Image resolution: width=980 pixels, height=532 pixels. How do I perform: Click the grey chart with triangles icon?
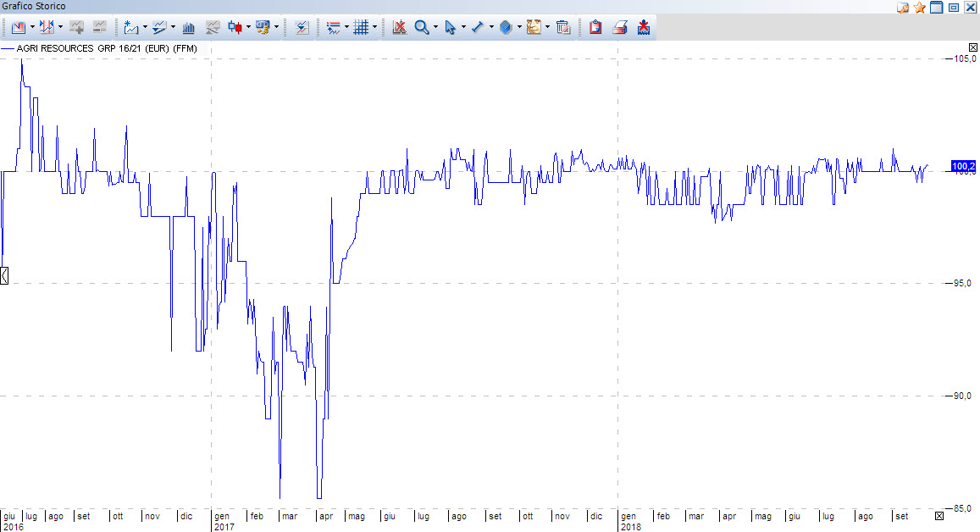click(213, 27)
